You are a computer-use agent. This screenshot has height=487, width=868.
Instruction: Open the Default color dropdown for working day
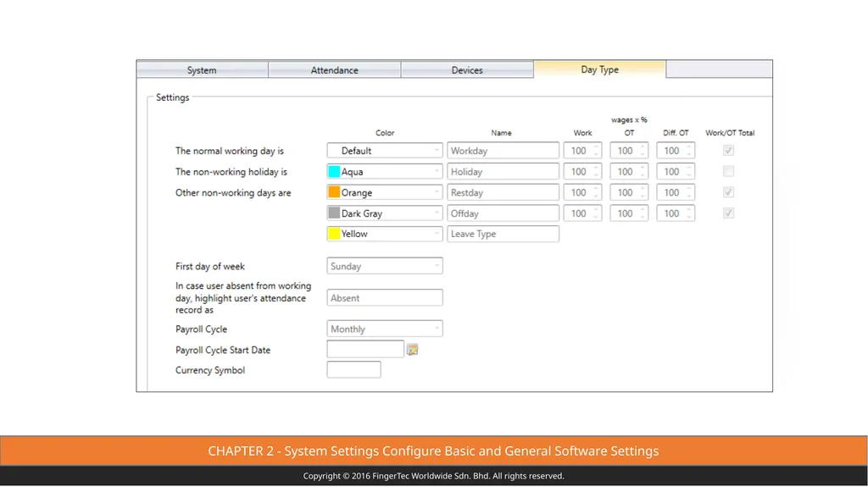385,151
